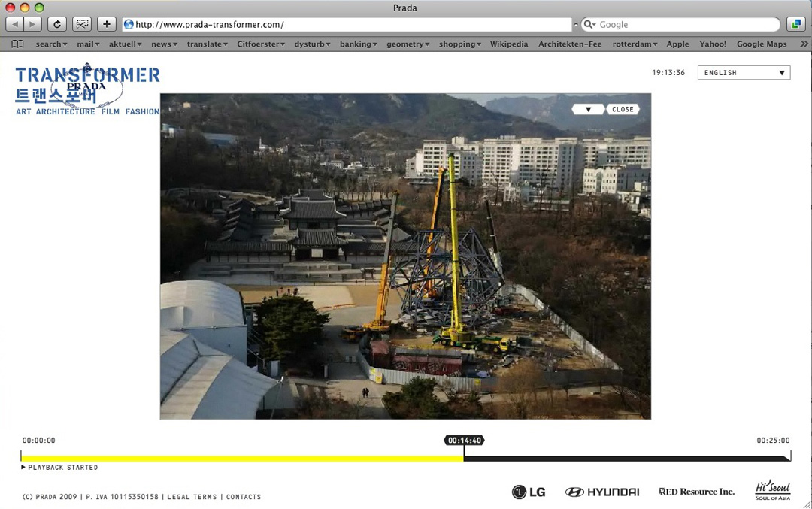
Task: Open the banking bookmarks folder
Action: 359,44
